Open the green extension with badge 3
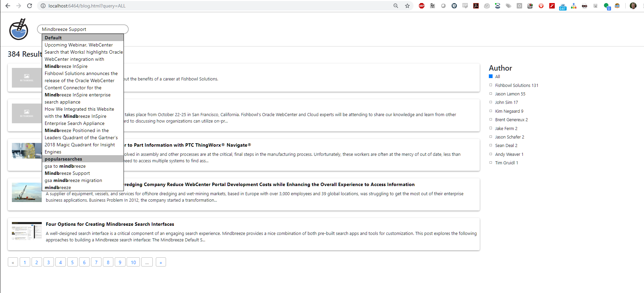 point(607,6)
